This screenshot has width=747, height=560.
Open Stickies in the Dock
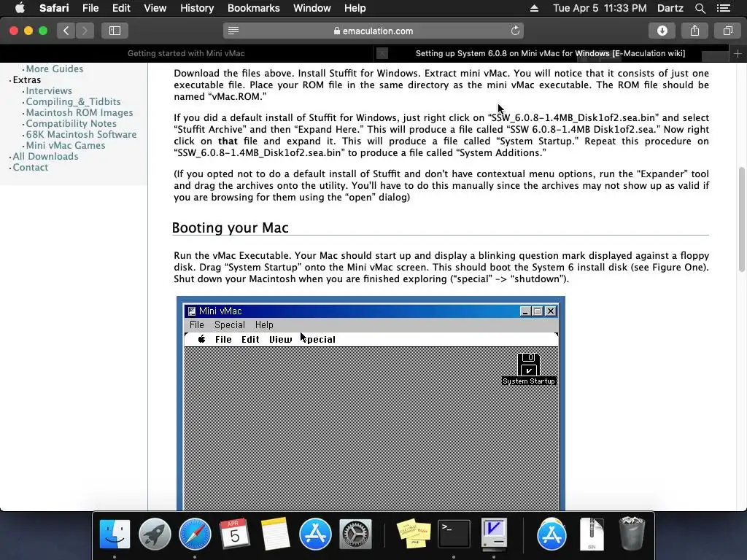click(414, 534)
